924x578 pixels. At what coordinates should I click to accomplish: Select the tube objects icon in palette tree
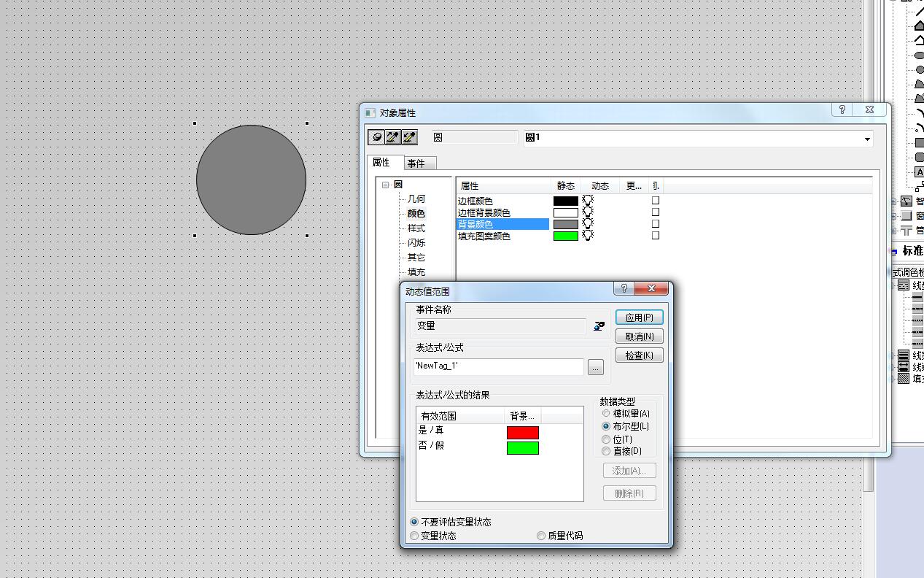point(906,230)
